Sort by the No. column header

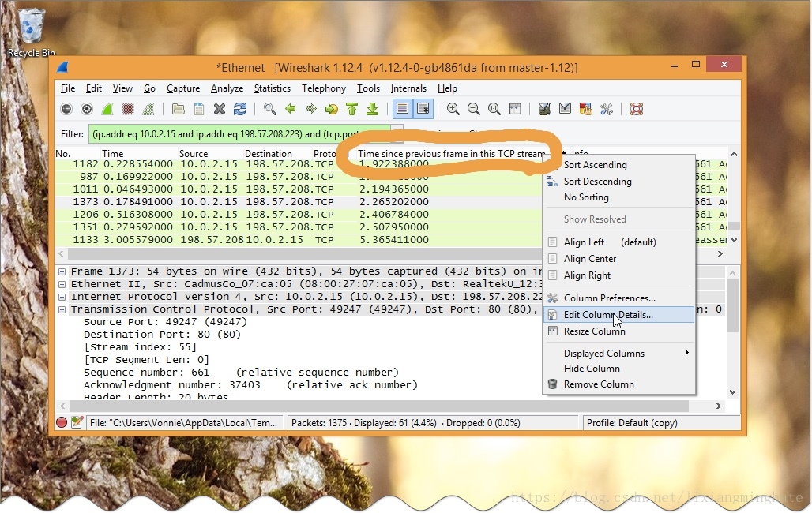(x=77, y=154)
